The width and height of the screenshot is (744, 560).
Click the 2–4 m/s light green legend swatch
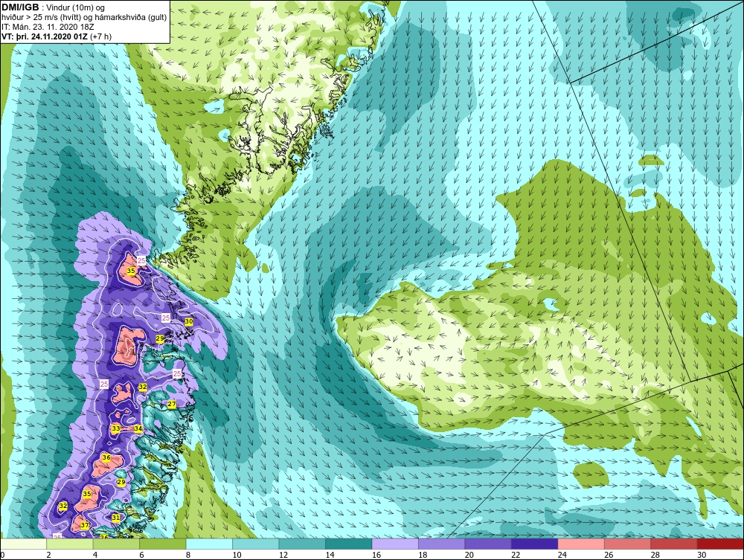tap(70, 544)
